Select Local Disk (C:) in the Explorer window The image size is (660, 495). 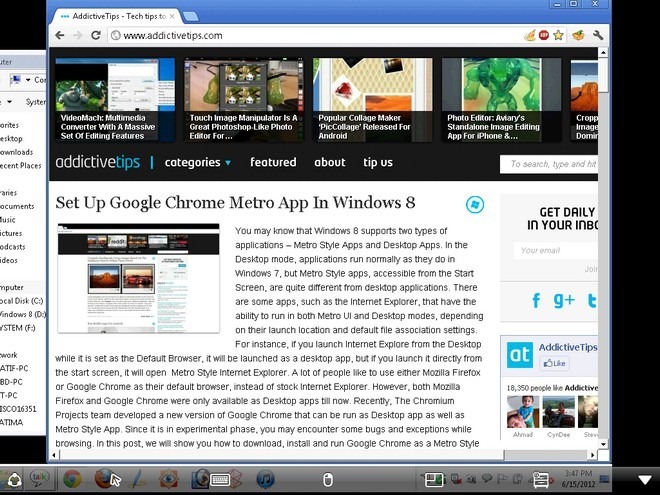(x=21, y=301)
